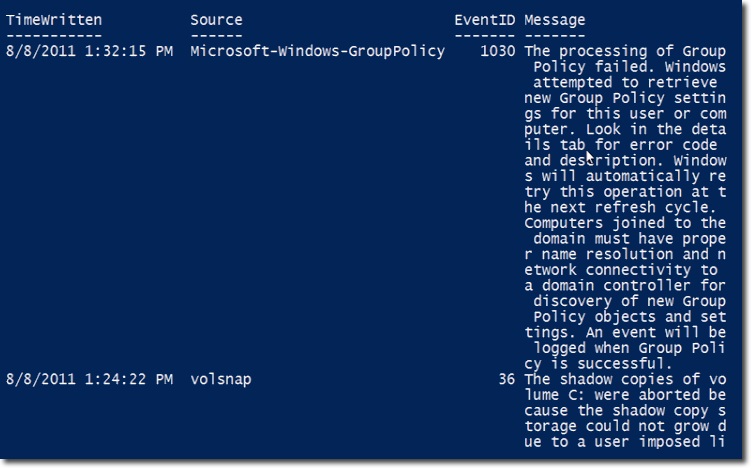Click the 8/8/2011 1:24:22 PM timestamp

click(88, 379)
